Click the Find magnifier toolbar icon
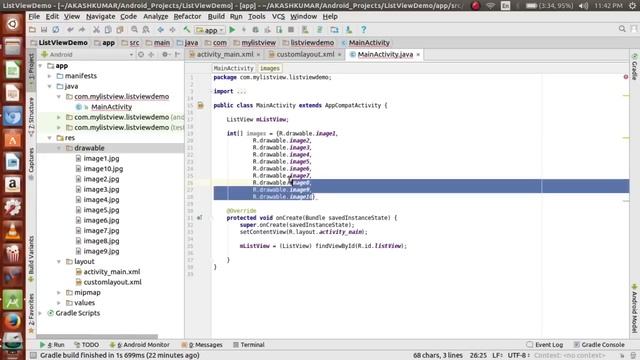Image resolution: width=640 pixels, height=360 pixels. pyautogui.click(x=134, y=29)
